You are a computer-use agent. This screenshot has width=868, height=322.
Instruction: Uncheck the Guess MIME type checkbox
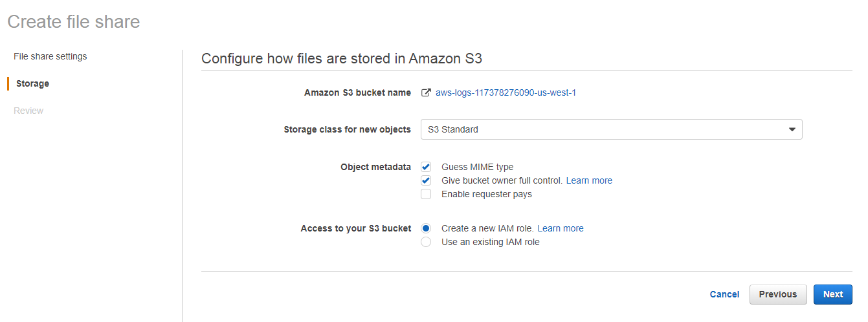coord(426,167)
